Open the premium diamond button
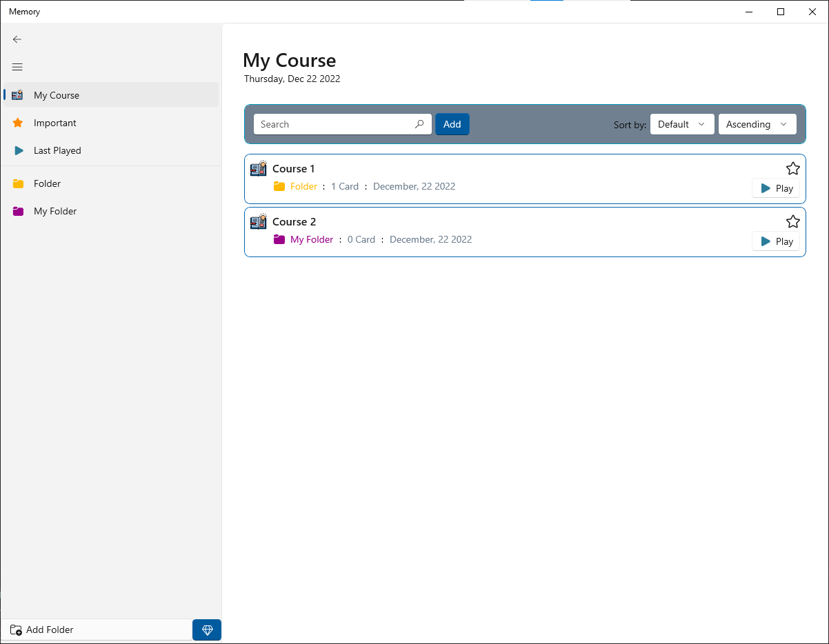 coord(207,630)
